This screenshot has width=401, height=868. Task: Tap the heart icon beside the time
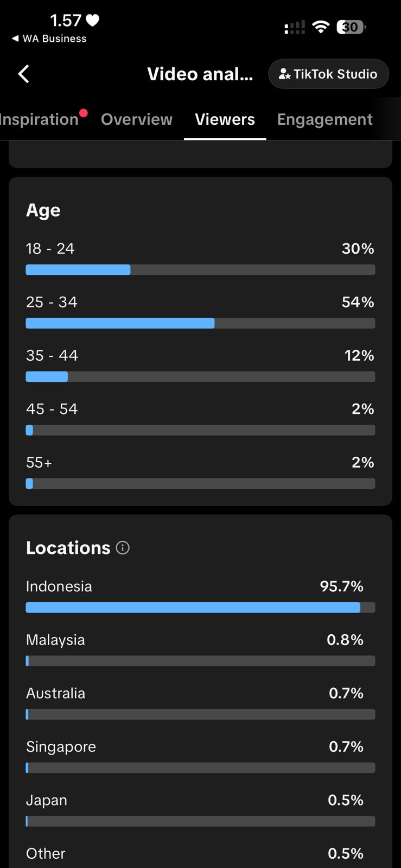[93, 21]
